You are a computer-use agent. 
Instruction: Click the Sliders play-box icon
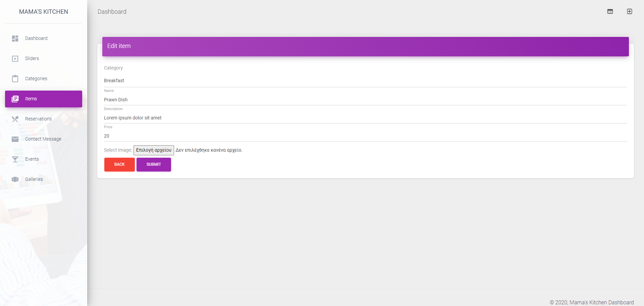click(15, 59)
